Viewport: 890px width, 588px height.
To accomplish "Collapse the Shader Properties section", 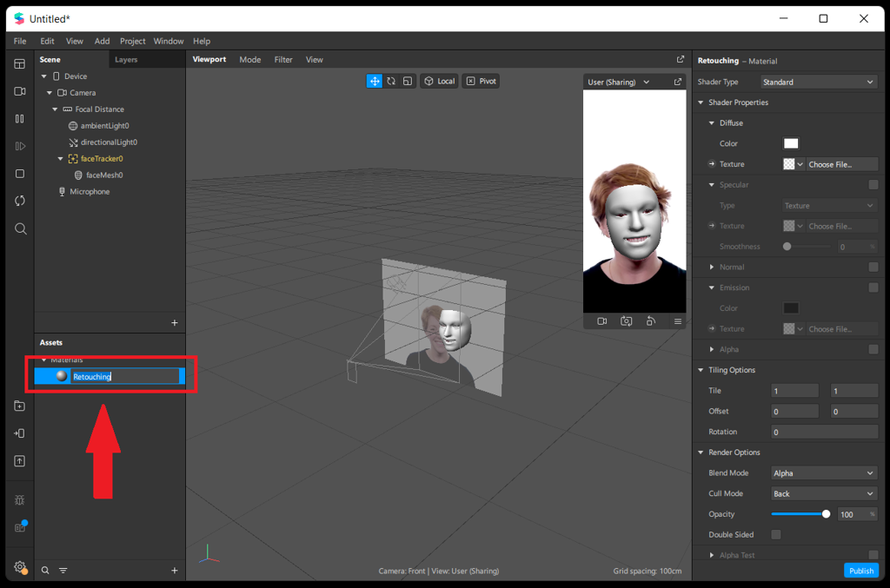I will [701, 102].
